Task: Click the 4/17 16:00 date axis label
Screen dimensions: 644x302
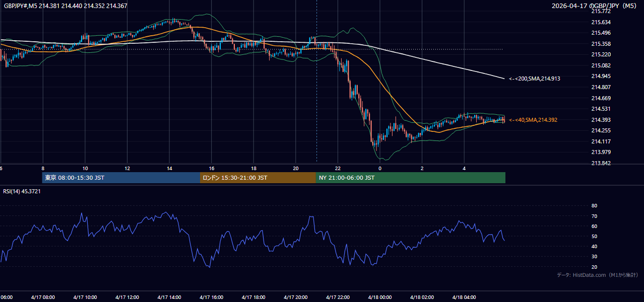Action: 212,297
